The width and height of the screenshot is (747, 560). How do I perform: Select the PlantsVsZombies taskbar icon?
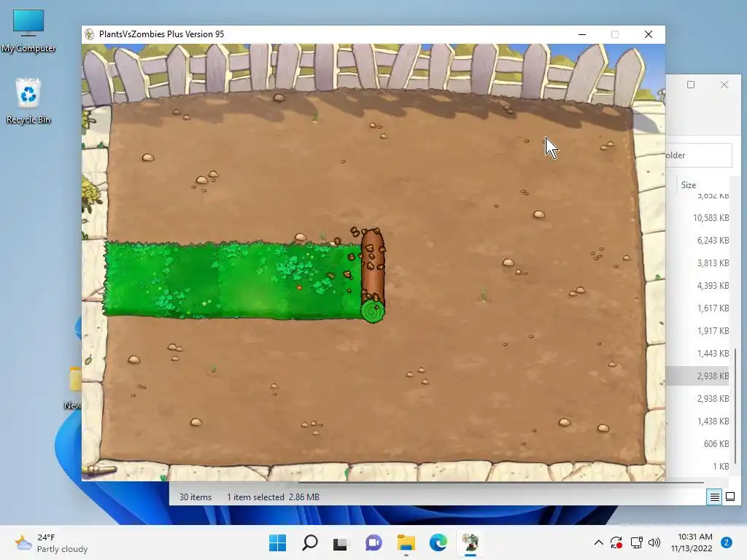471,542
